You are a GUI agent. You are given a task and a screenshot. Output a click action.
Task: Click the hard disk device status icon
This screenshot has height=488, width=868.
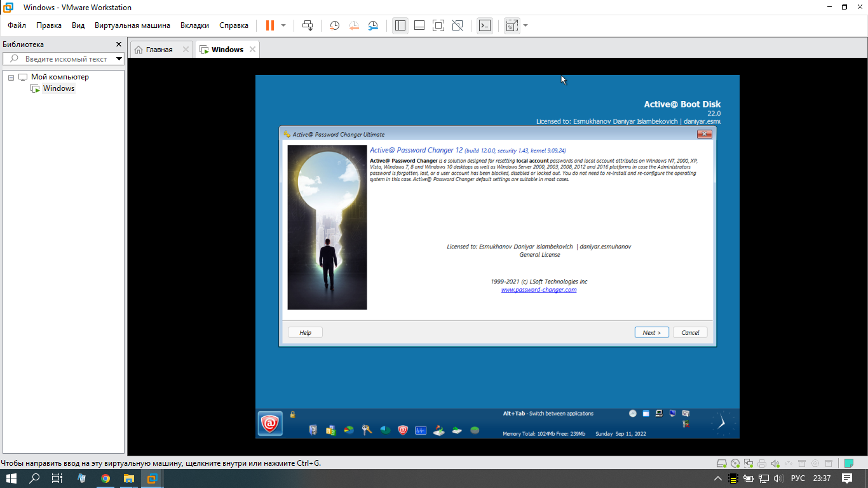point(722,463)
